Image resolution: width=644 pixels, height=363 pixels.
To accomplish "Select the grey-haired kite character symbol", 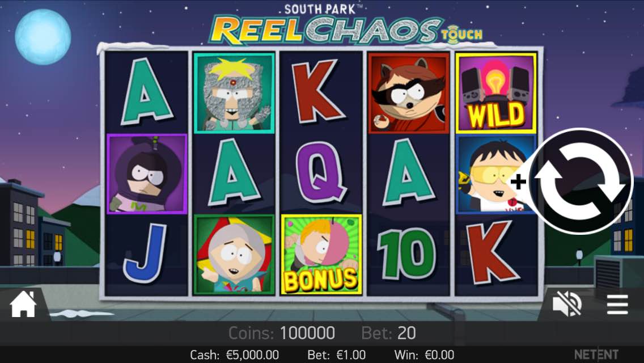I will (x=234, y=255).
